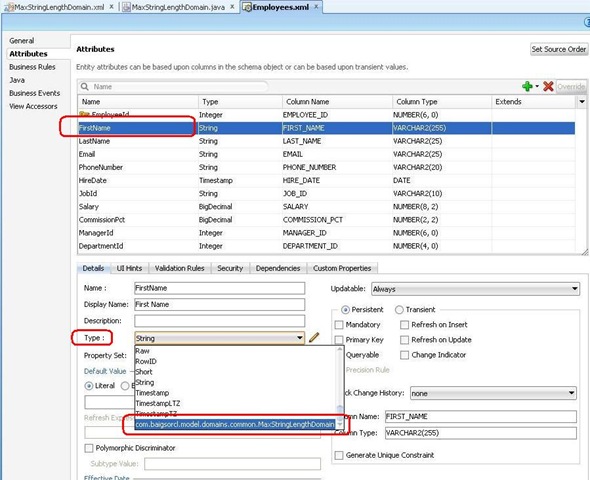
Task: Click the Type list scrollbar thumb
Action: click(x=340, y=409)
